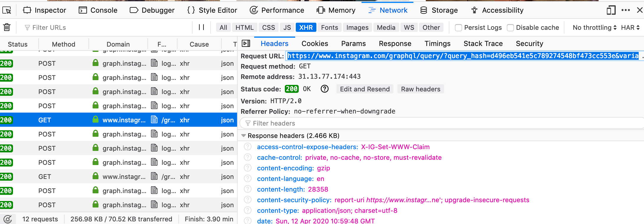Open the Style Editor tab
This screenshot has height=224, width=644.
click(212, 10)
